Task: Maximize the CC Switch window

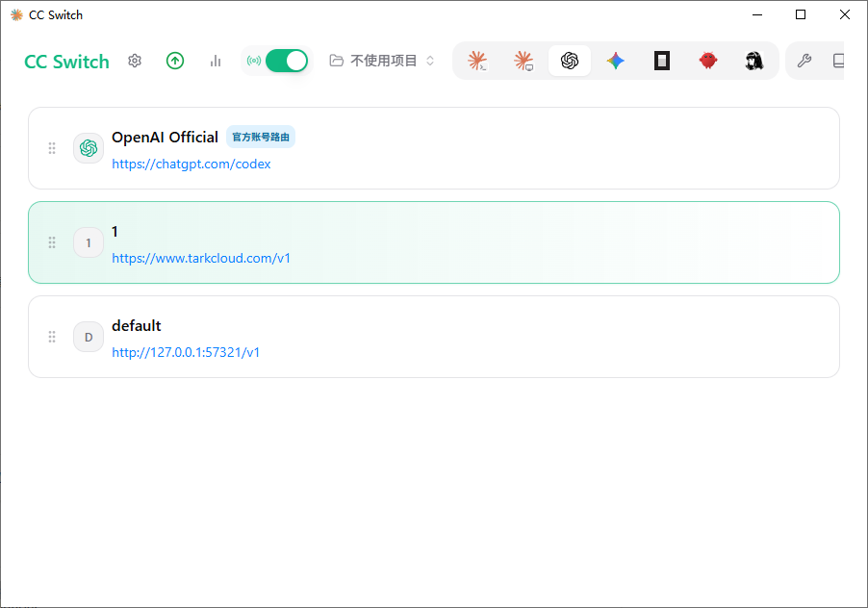Action: tap(801, 15)
